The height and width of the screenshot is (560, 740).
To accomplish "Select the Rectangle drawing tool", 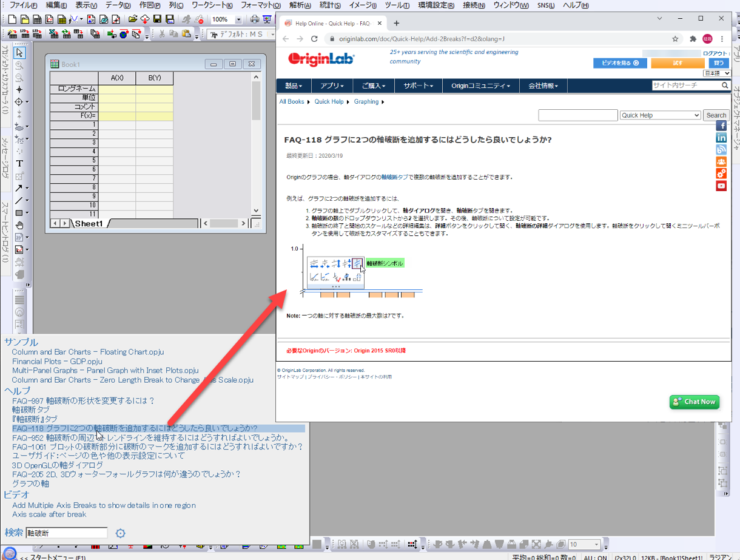I will [x=19, y=212].
